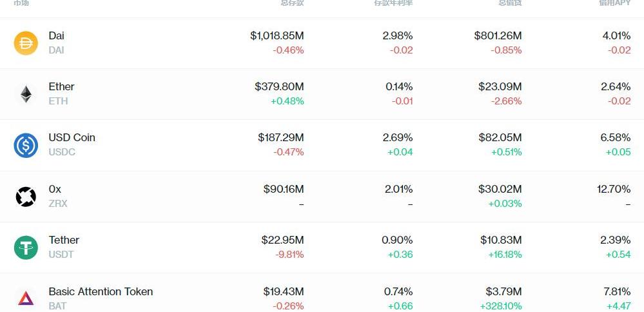This screenshot has width=644, height=312.
Task: Open the Basic Attention Token name
Action: pos(101,291)
